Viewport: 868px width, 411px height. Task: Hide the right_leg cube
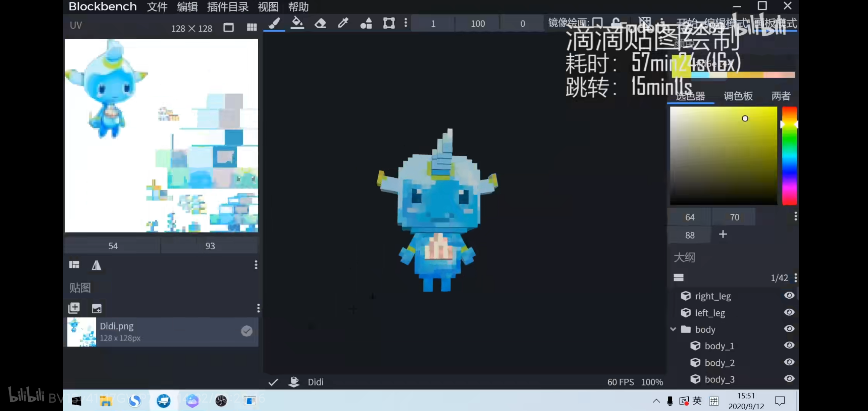[789, 296]
